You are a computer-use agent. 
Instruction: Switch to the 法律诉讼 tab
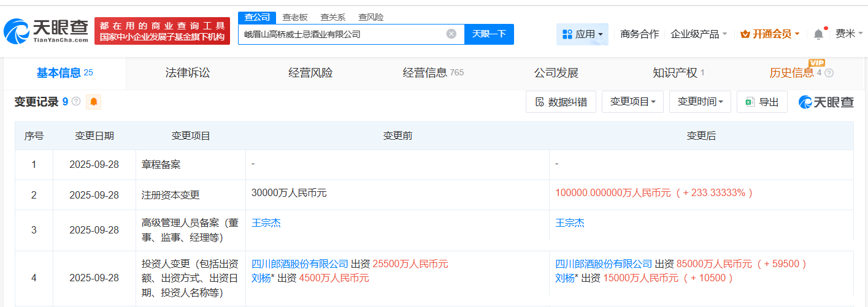pos(188,73)
